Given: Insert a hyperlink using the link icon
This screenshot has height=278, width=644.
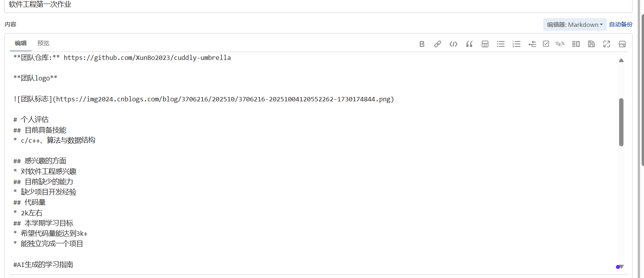Looking at the screenshot, I should (437, 44).
